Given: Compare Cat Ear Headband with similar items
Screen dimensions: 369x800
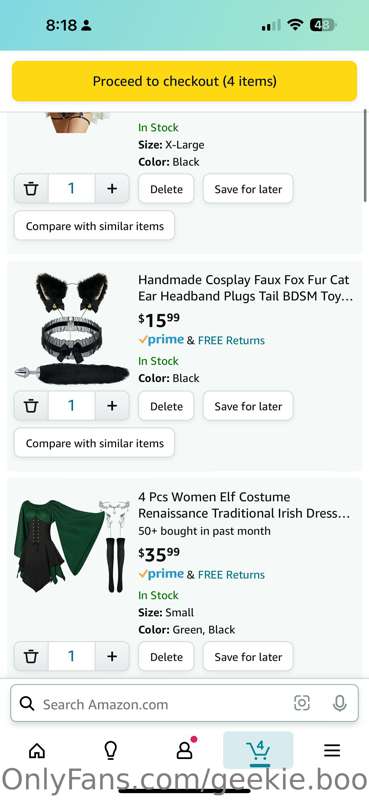Looking at the screenshot, I should pyautogui.click(x=94, y=443).
